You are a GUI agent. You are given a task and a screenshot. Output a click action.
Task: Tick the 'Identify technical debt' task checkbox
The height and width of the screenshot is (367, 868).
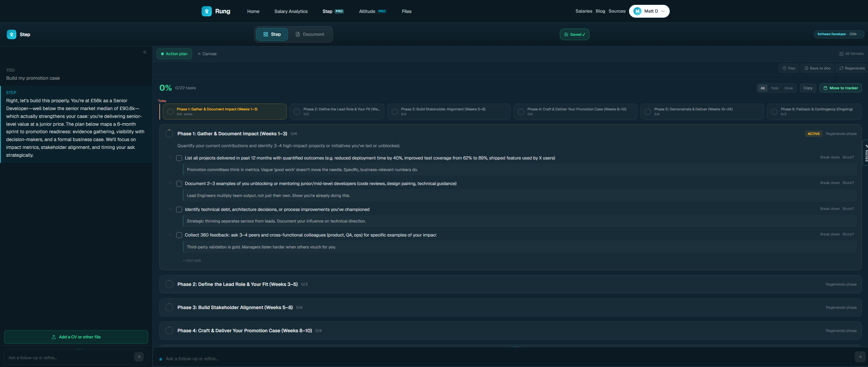(179, 210)
